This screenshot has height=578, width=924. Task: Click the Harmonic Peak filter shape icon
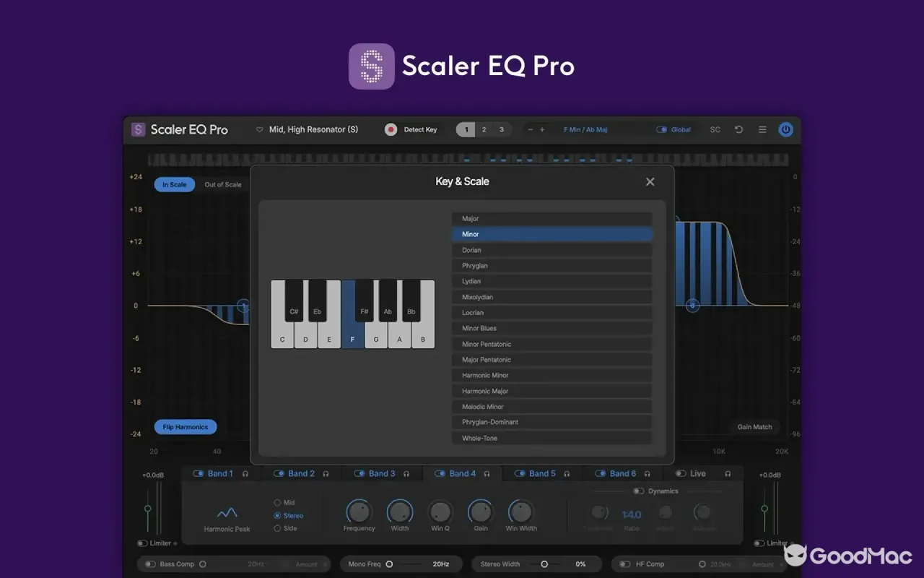click(x=227, y=513)
